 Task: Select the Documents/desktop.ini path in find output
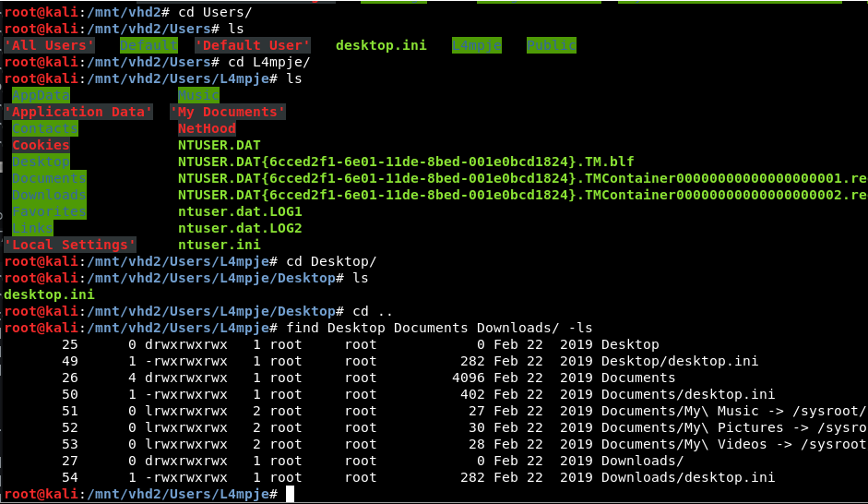pos(688,394)
